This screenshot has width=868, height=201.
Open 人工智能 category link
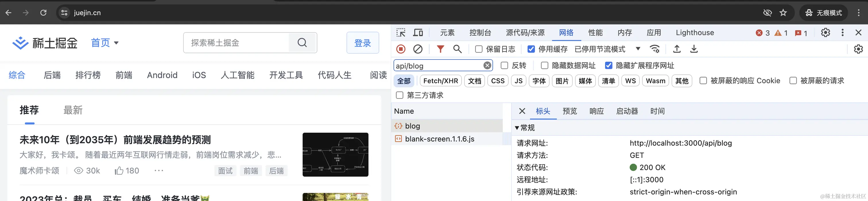(x=238, y=75)
